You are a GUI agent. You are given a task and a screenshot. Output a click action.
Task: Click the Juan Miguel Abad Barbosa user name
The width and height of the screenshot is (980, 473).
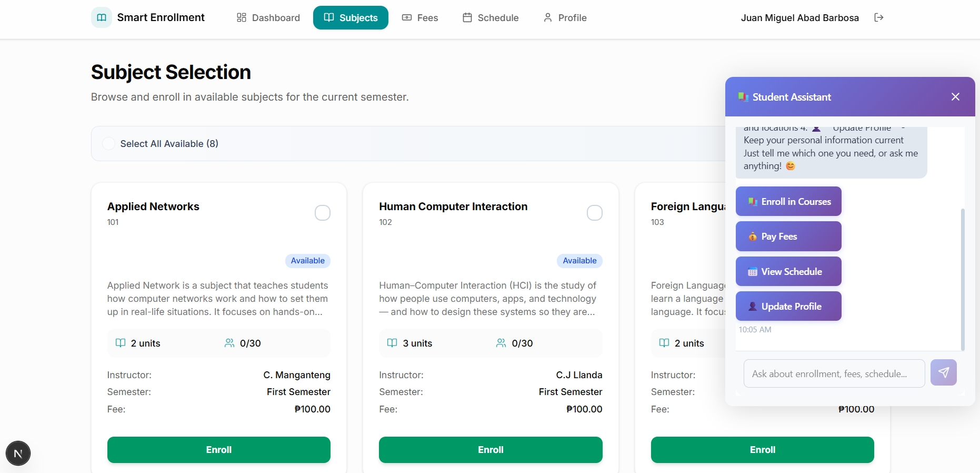coord(799,18)
